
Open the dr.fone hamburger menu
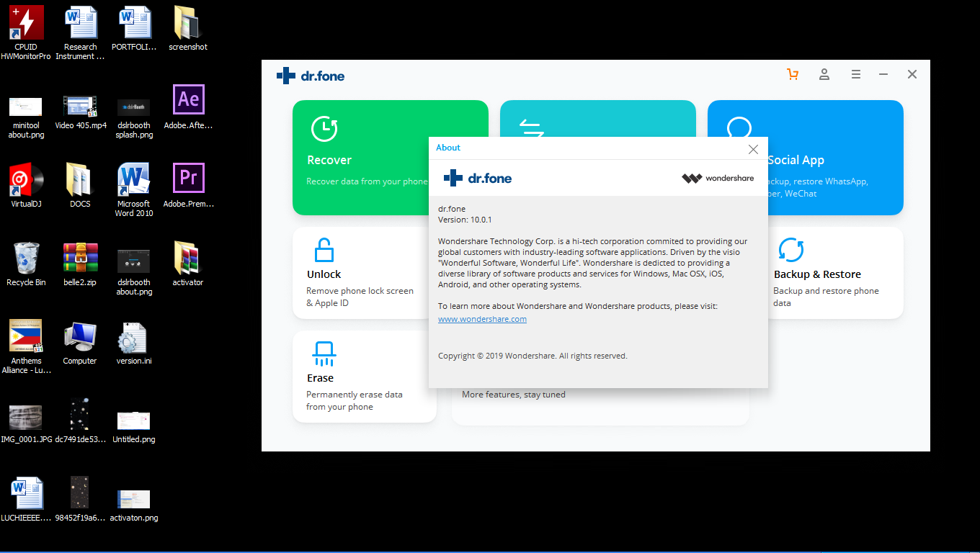(x=856, y=74)
